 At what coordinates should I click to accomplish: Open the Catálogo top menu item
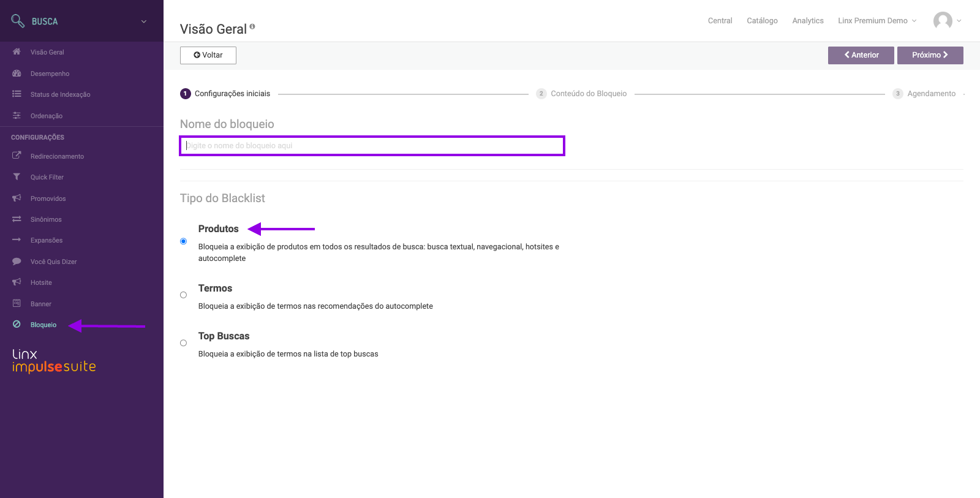click(x=762, y=21)
